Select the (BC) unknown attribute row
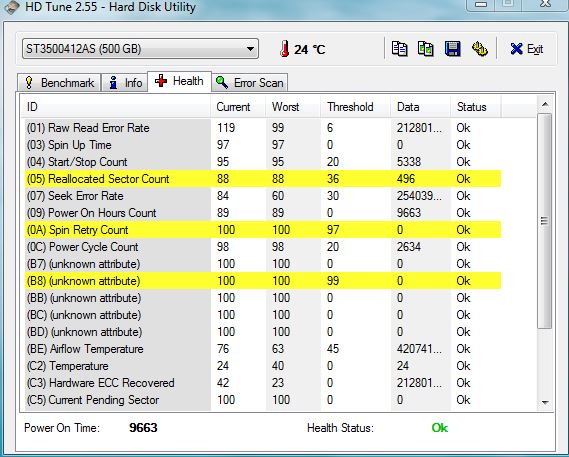The image size is (569, 457). 263,315
